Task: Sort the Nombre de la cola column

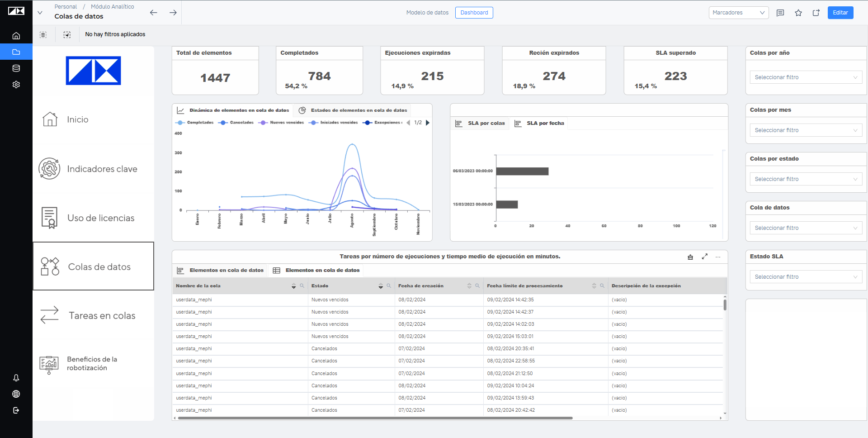Action: [294, 286]
